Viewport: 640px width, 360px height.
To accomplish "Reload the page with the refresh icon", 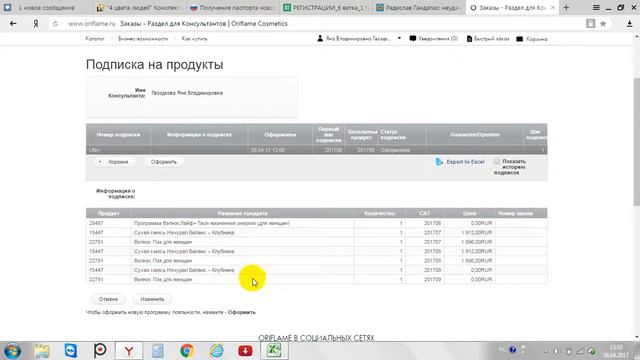I will 55,24.
